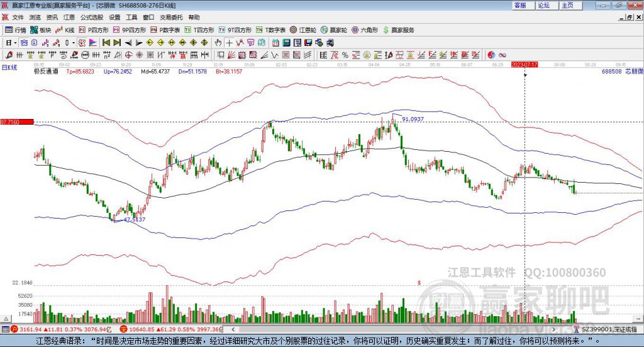Viewport: 644px width, 347px height.
Task: Click the 47.5137 low price label
Action: click(135, 219)
